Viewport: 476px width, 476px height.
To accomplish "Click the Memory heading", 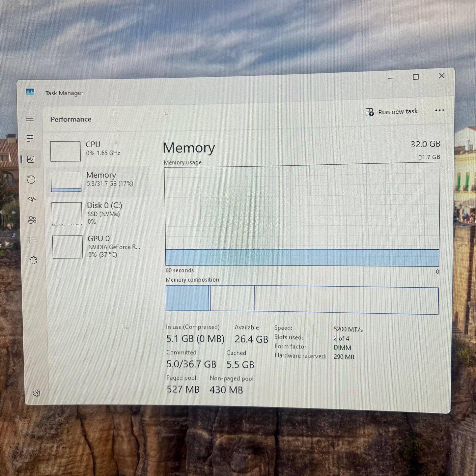I will point(189,148).
